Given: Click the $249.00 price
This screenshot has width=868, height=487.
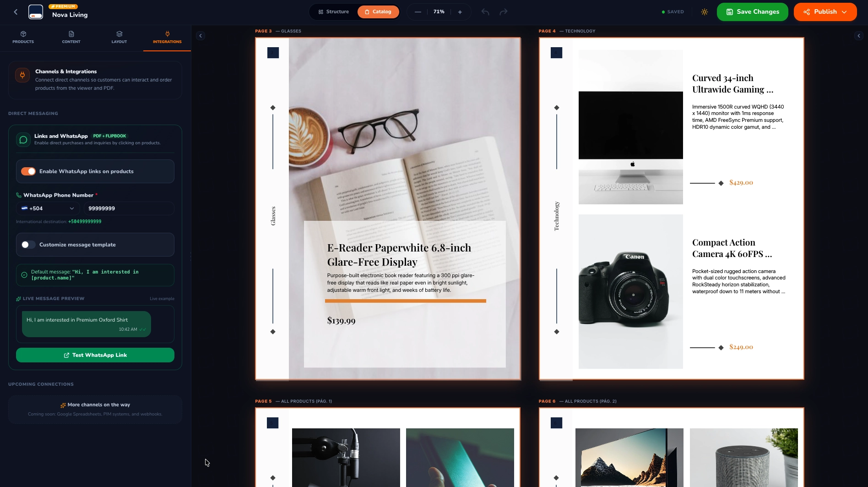Looking at the screenshot, I should point(741,347).
